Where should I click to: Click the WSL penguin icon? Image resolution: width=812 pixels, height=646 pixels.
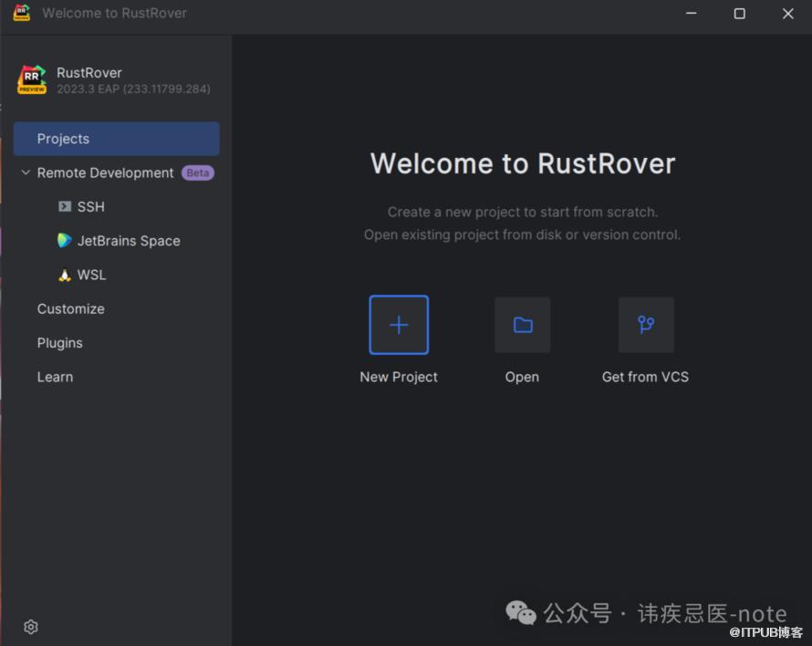(x=65, y=275)
